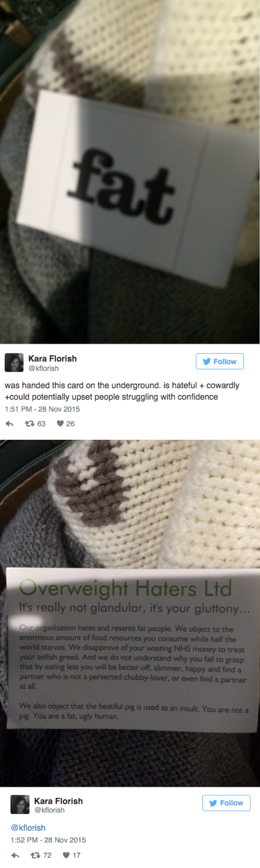Viewport: 260px width, 868px height.
Task: Click the first tweet text about the underground card
Action: (122, 391)
